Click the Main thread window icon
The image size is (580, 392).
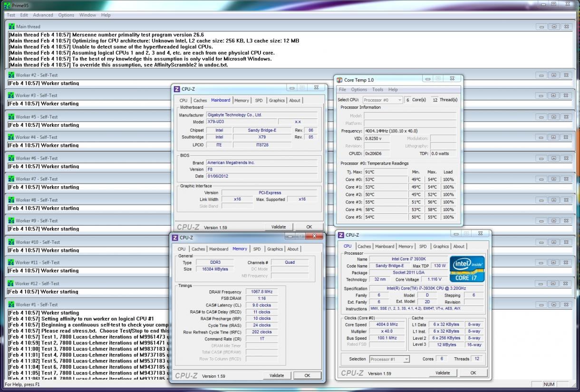click(x=11, y=27)
